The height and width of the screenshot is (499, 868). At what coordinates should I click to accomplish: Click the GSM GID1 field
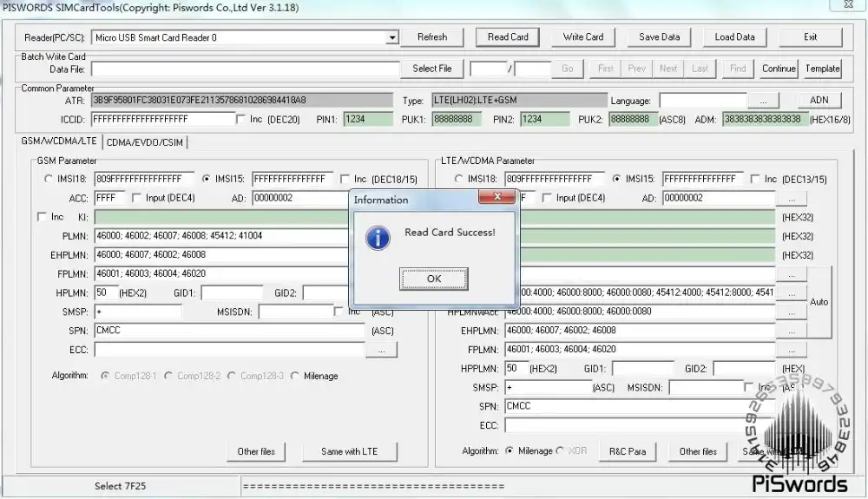point(232,293)
